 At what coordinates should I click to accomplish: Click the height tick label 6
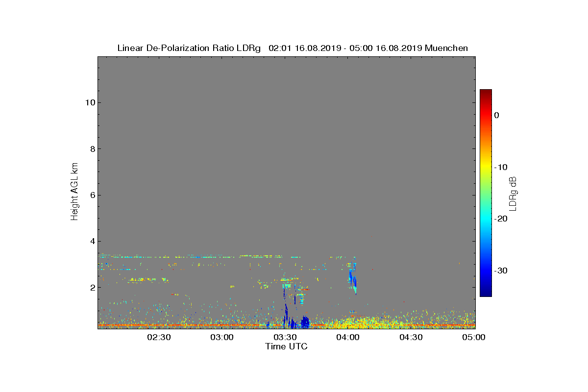point(92,195)
